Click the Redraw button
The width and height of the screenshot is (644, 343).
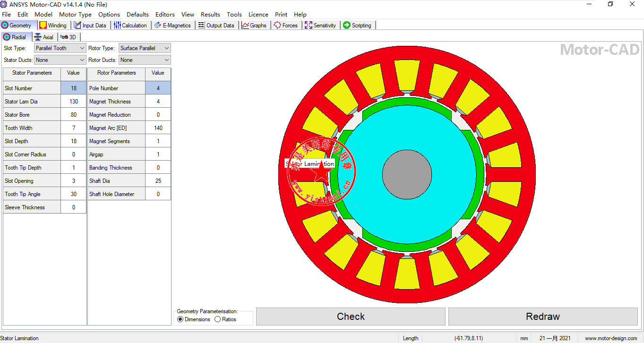coord(543,317)
